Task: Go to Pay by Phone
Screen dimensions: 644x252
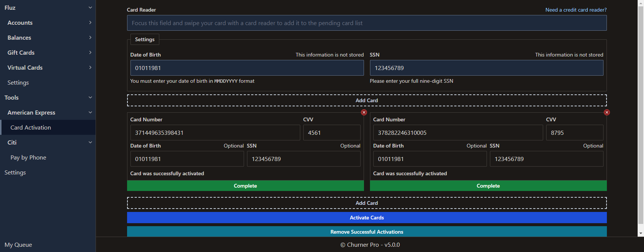Action: pos(28,157)
